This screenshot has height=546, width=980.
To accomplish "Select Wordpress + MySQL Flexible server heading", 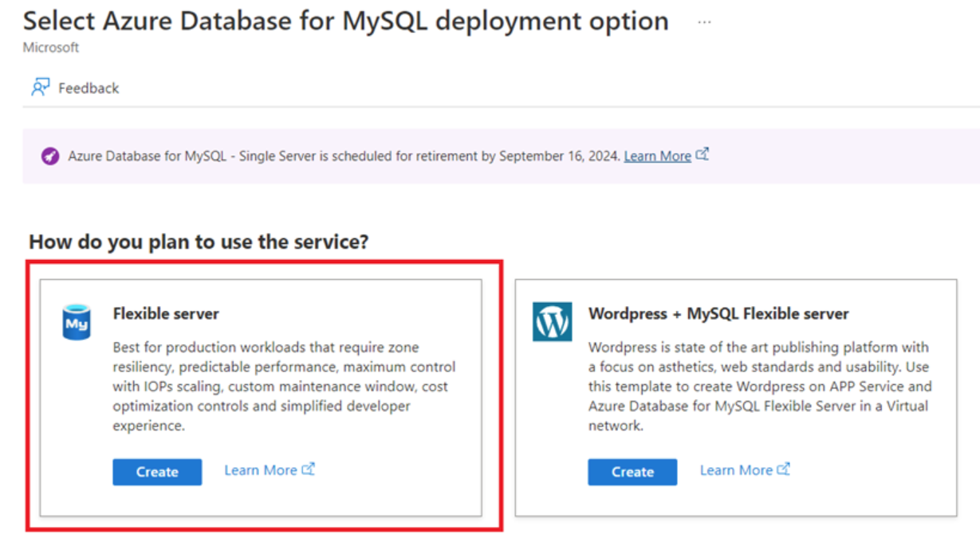I will coord(718,313).
